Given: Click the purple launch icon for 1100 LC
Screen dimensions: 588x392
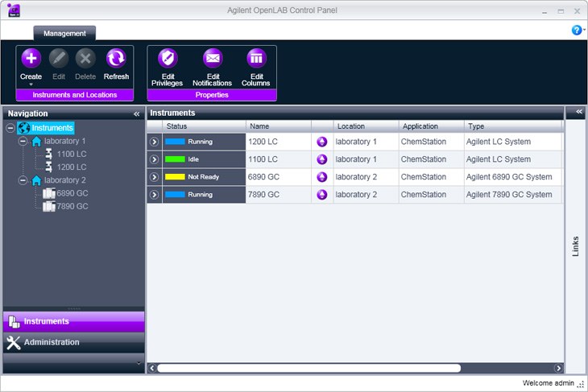Looking at the screenshot, I should (x=321, y=159).
